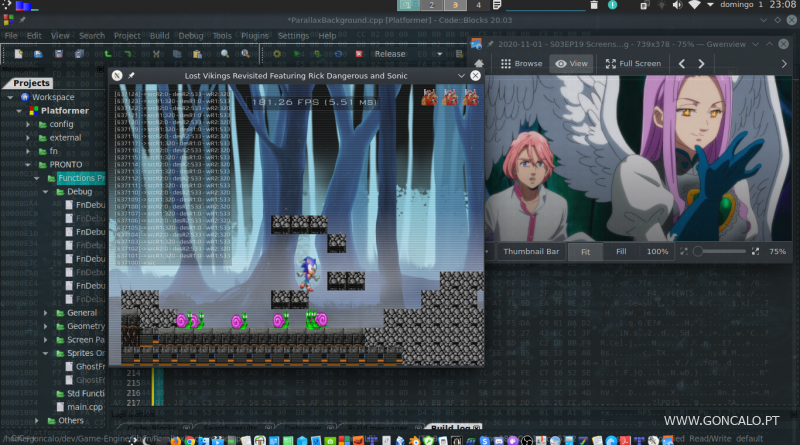
Task: Open the Plugins menu
Action: 255,36
